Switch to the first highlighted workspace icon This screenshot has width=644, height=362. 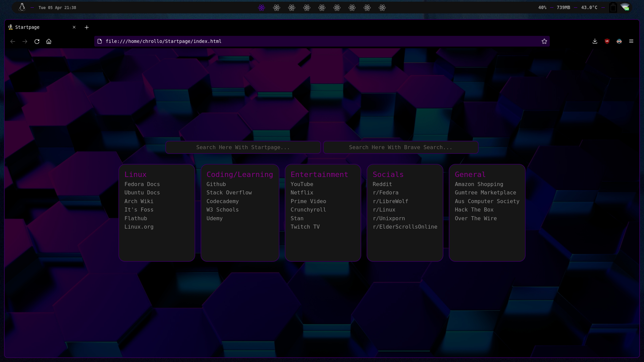[262, 7]
